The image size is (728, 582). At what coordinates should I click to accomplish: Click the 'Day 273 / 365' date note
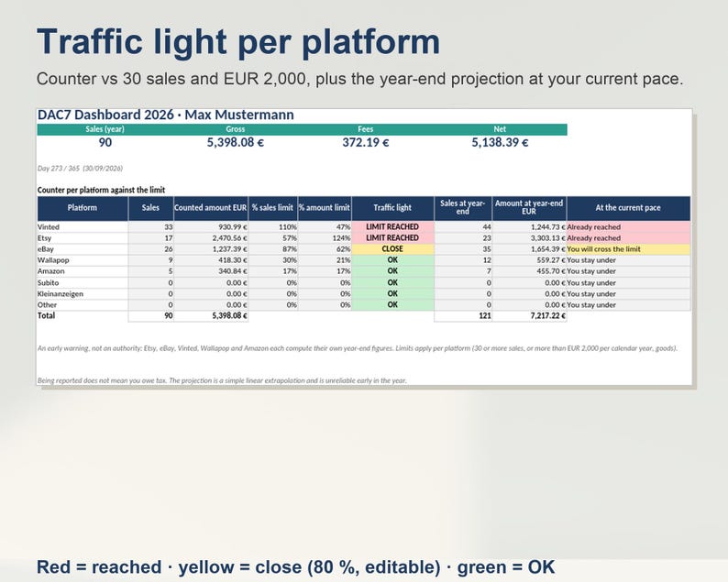(x=80, y=169)
